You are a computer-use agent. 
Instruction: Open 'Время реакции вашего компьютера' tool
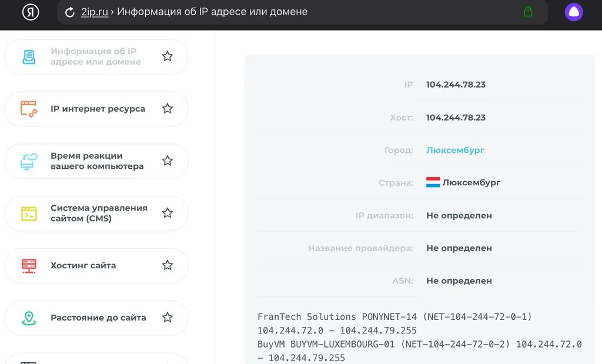(96, 161)
